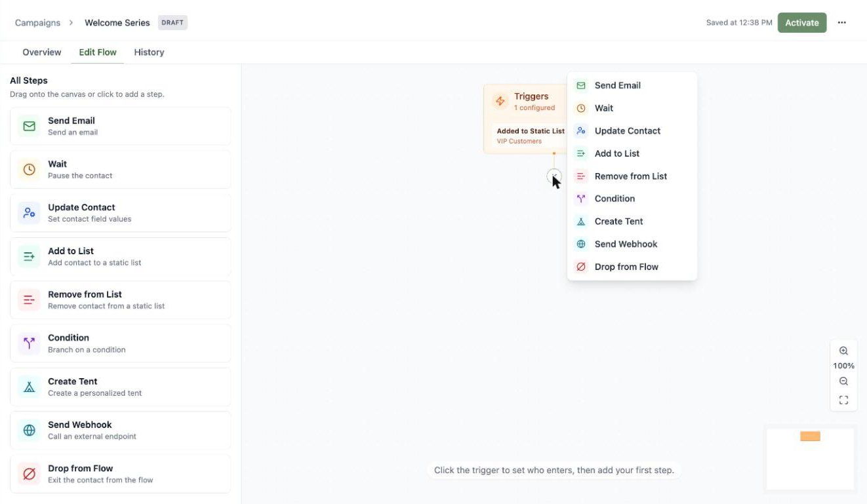Screen dimensions: 867x504
Task: Click the lightning bolt Triggers icon
Action: coord(500,101)
